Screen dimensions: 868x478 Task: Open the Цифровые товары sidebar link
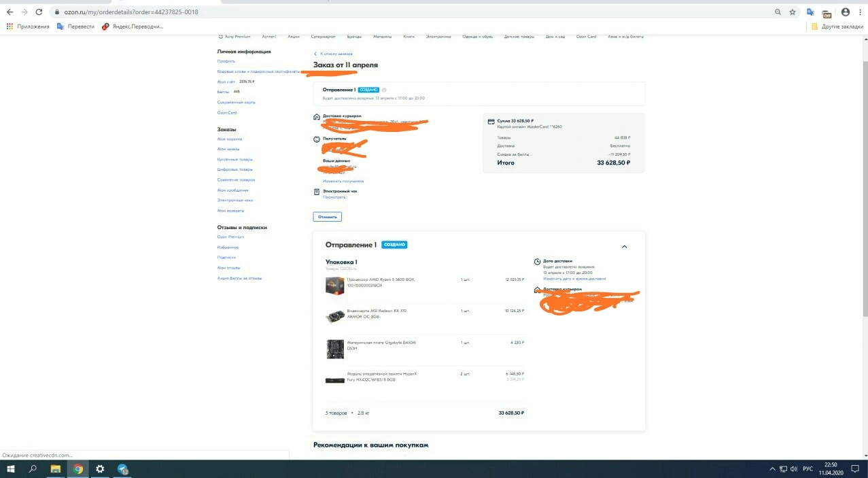(x=235, y=169)
